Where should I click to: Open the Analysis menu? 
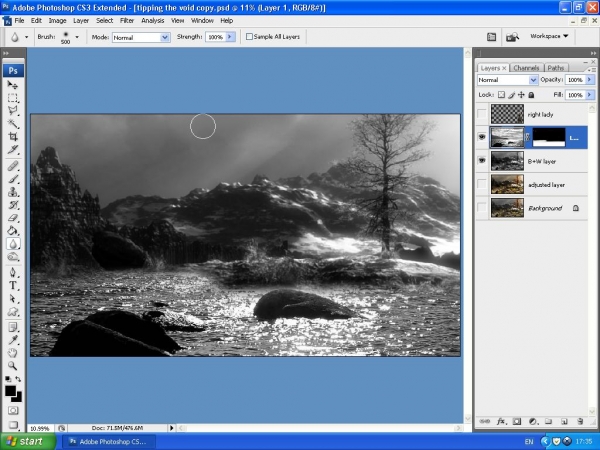(153, 21)
